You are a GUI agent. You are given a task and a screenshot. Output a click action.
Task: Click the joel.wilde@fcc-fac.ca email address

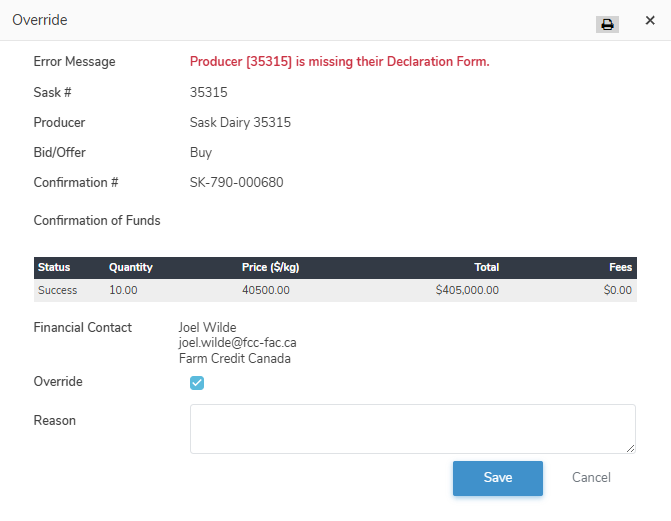(x=237, y=342)
